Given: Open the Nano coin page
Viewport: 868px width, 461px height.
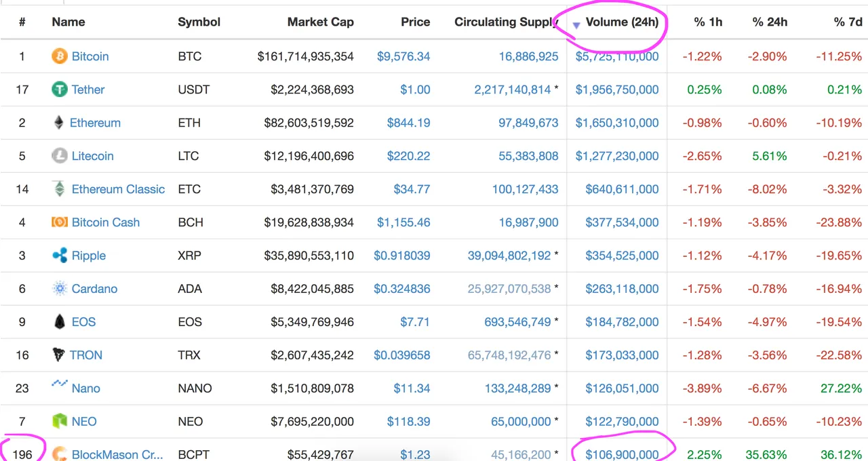Looking at the screenshot, I should tap(86, 388).
